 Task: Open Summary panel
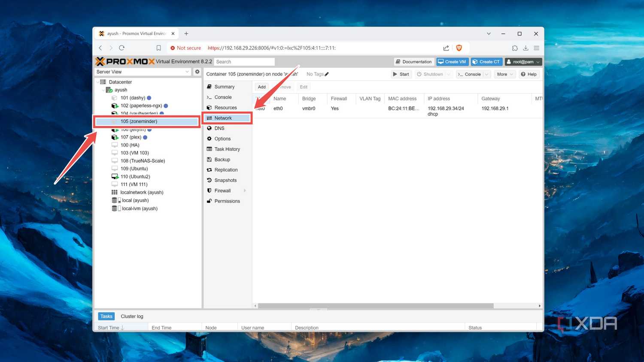[224, 87]
